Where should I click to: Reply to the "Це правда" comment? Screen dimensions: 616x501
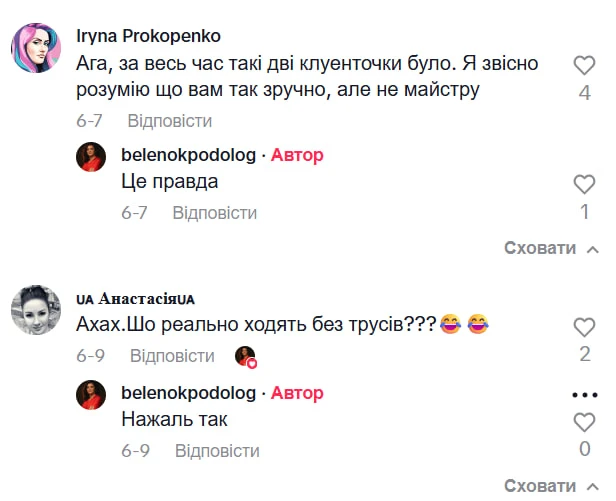[x=214, y=213]
